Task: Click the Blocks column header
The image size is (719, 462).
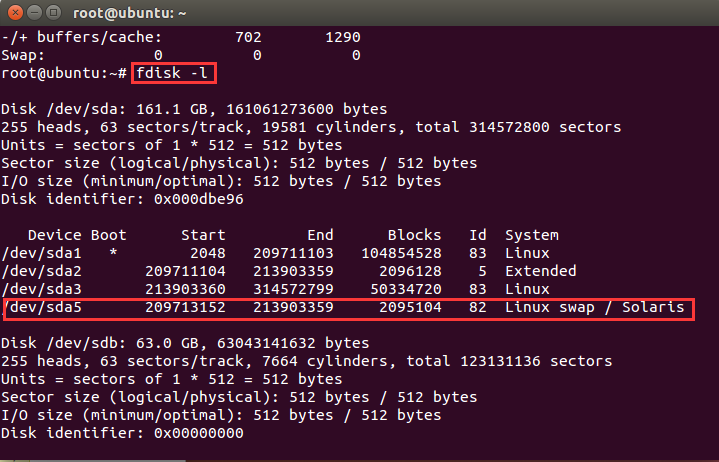Action: tap(414, 235)
